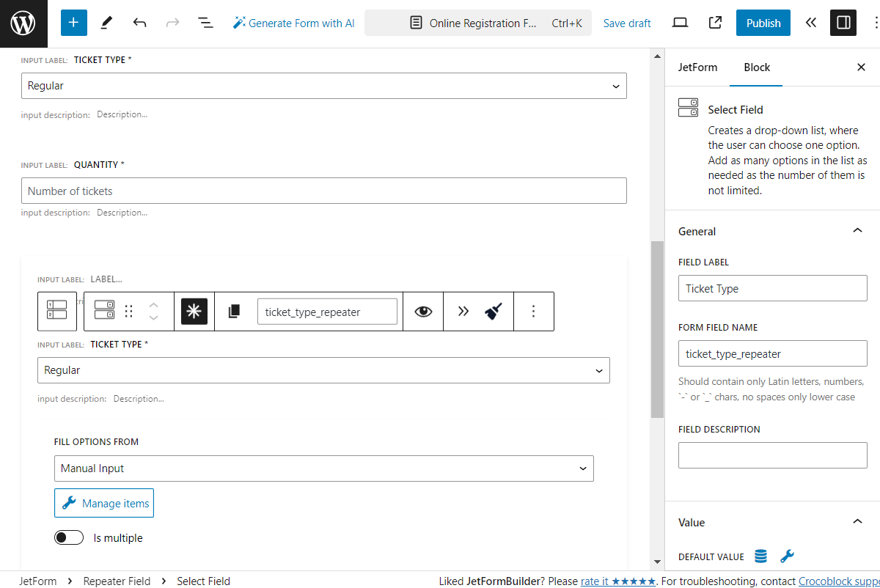Click the Manage items button
880x588 pixels.
pyautogui.click(x=104, y=503)
